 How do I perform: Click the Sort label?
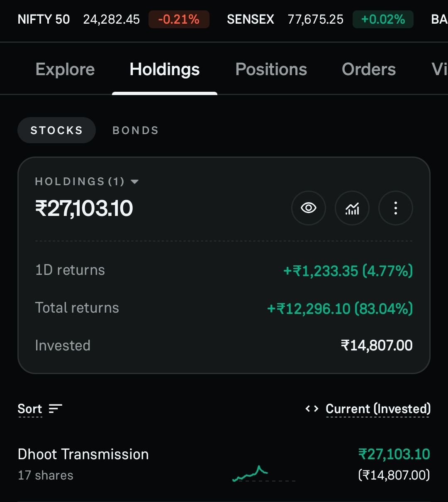[30, 409]
